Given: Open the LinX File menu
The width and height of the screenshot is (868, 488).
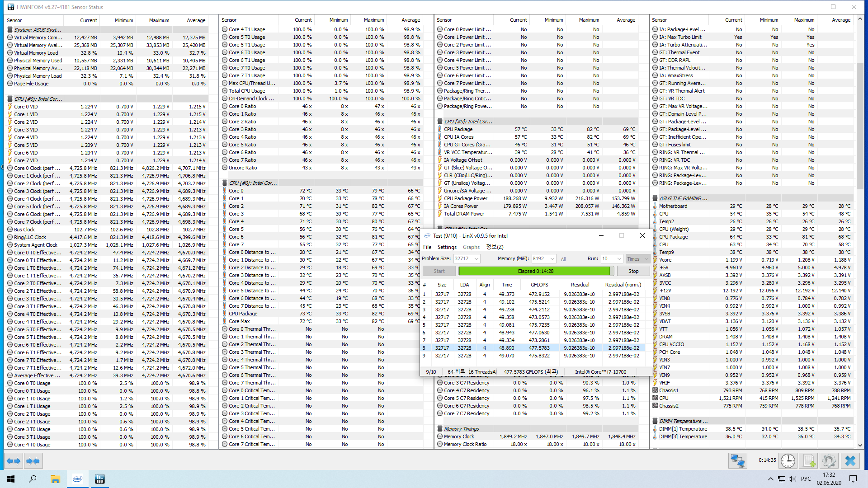Looking at the screenshot, I should tap(427, 247).
